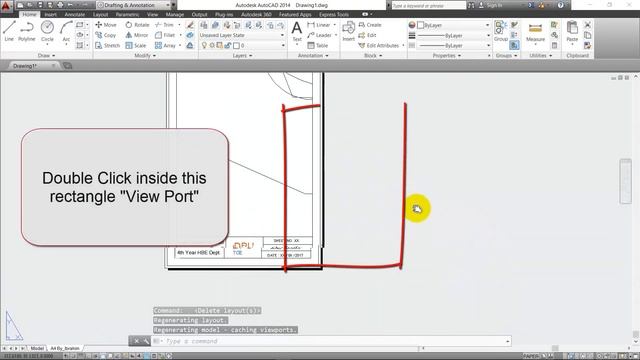
Task: Activate the Move command
Action: (x=106, y=25)
